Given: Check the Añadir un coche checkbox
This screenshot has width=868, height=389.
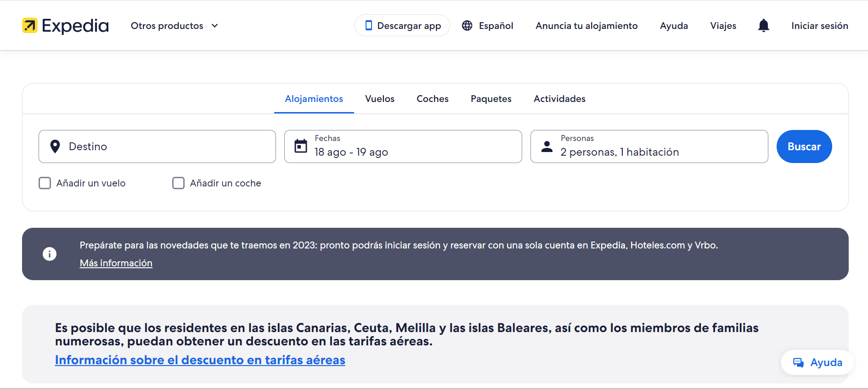Looking at the screenshot, I should coord(178,183).
